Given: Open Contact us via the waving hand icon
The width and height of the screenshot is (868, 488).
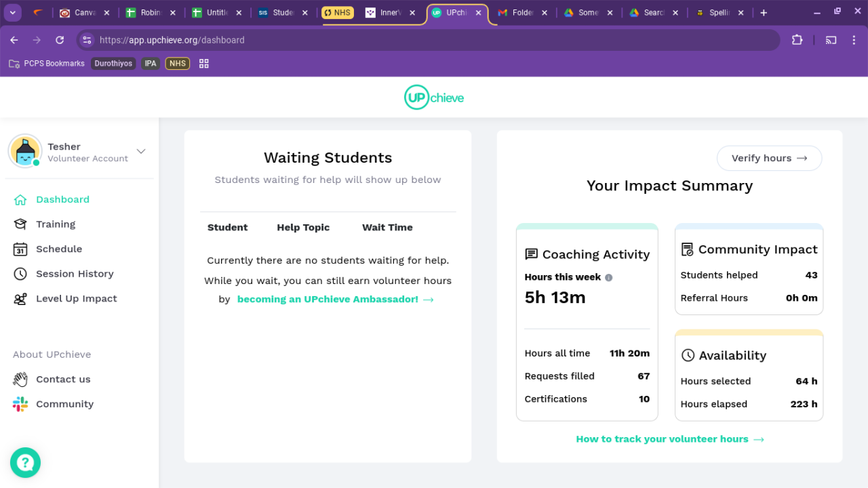Looking at the screenshot, I should [x=20, y=380].
